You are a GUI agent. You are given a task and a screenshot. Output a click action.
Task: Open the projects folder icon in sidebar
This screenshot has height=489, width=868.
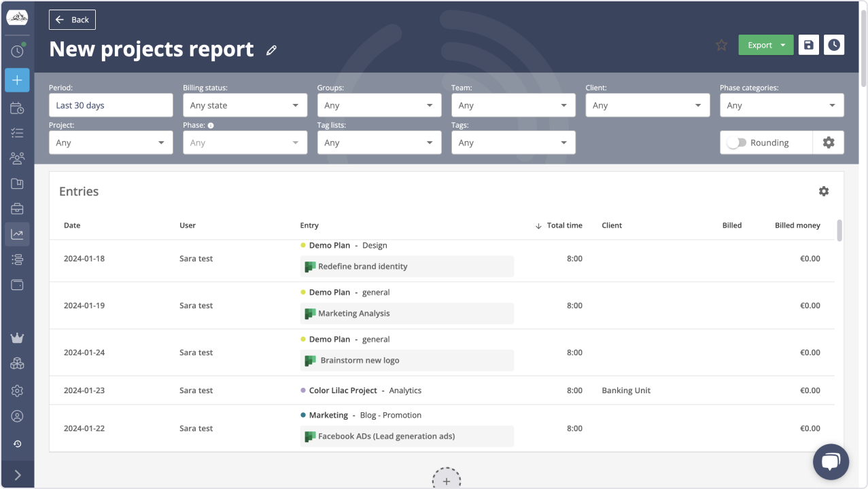pyautogui.click(x=17, y=183)
